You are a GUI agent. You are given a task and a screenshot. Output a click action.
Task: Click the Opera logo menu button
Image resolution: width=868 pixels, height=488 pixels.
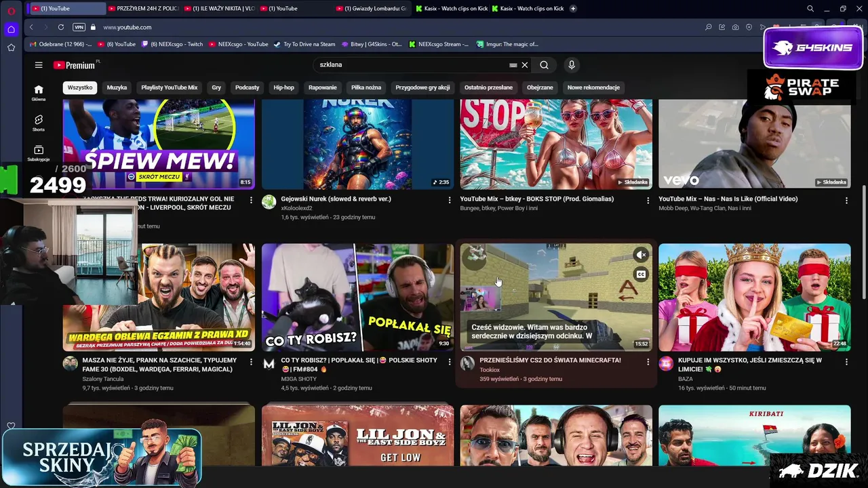(x=11, y=9)
